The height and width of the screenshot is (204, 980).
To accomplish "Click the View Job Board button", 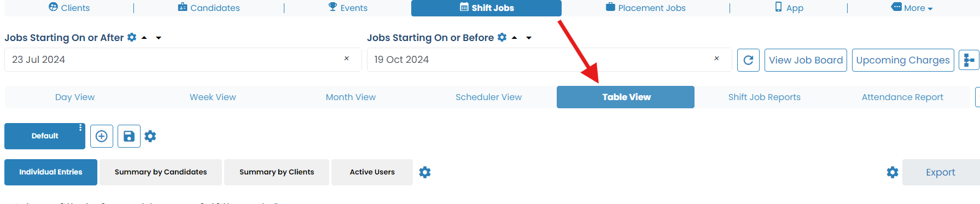I will [x=806, y=60].
